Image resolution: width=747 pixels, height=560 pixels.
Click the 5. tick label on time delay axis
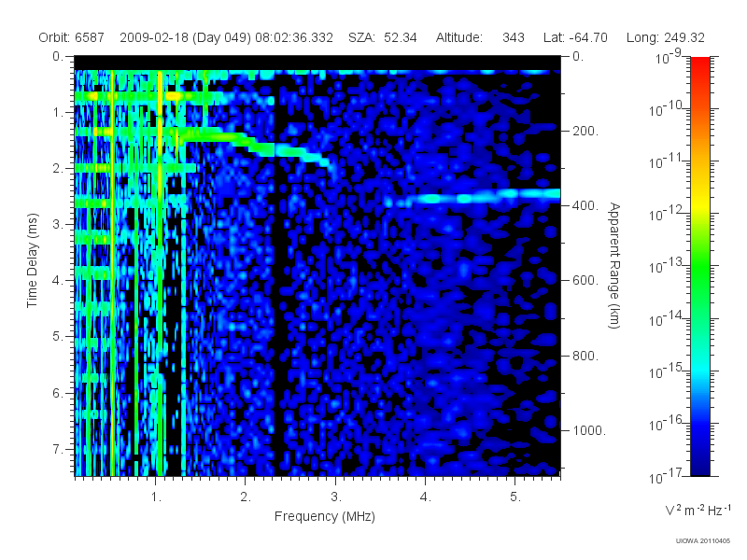[58, 336]
